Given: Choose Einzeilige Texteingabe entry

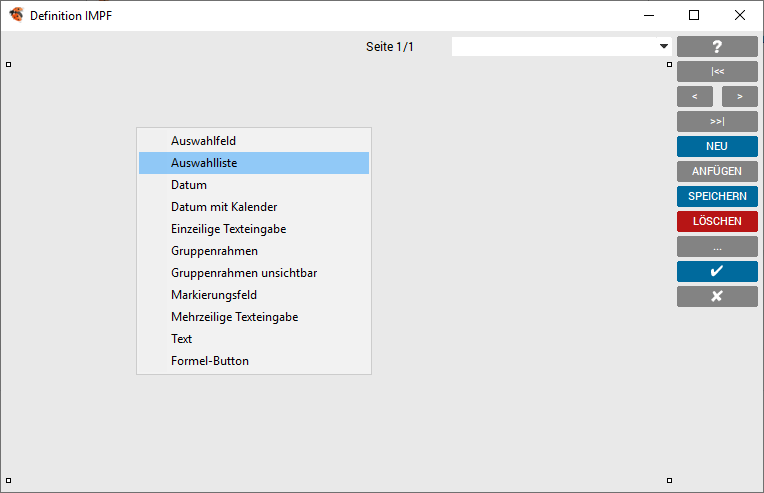Looking at the screenshot, I should pyautogui.click(x=254, y=229).
